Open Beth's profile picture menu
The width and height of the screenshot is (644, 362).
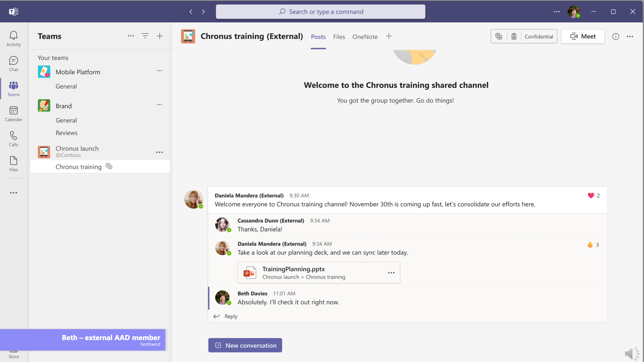pyautogui.click(x=574, y=11)
